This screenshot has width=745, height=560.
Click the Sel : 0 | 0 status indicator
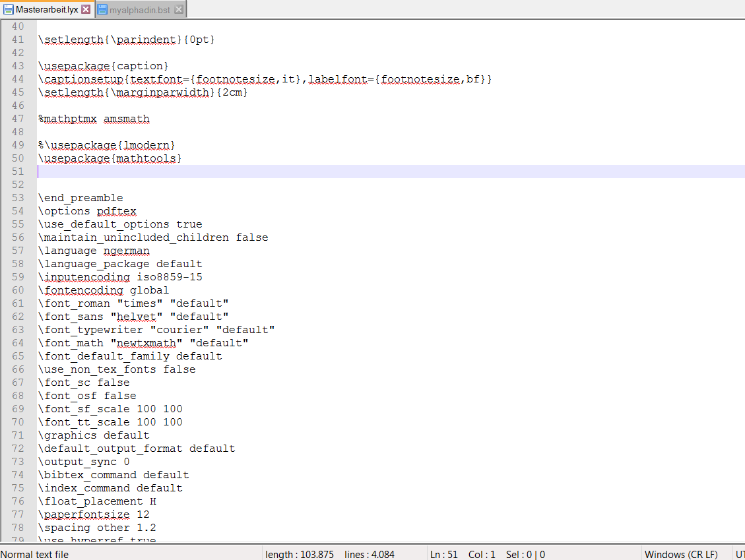525,554
